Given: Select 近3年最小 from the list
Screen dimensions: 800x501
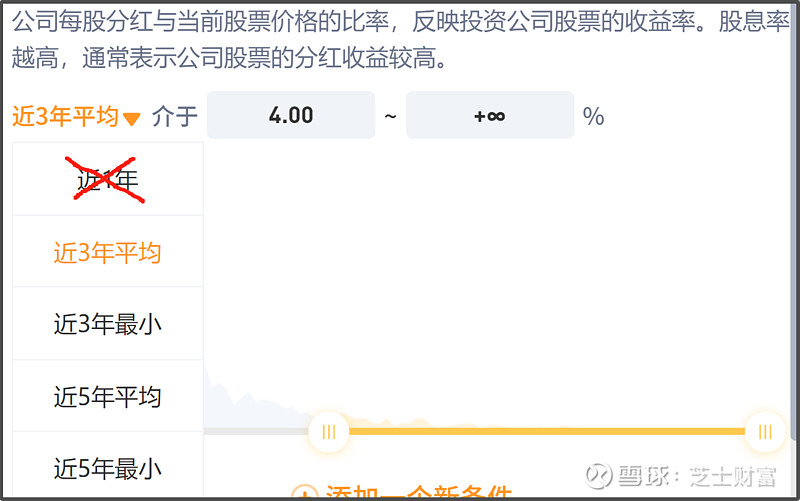Looking at the screenshot, I should tap(108, 323).
